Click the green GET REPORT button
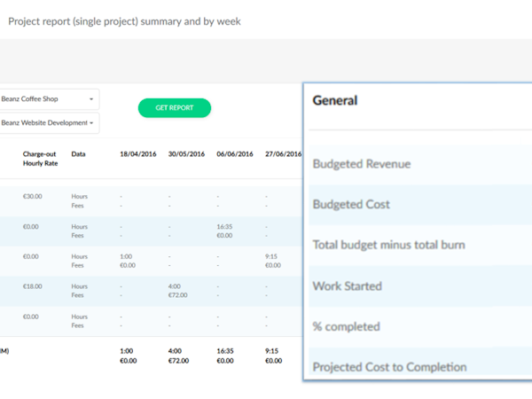This screenshot has height=399, width=532. [x=174, y=108]
